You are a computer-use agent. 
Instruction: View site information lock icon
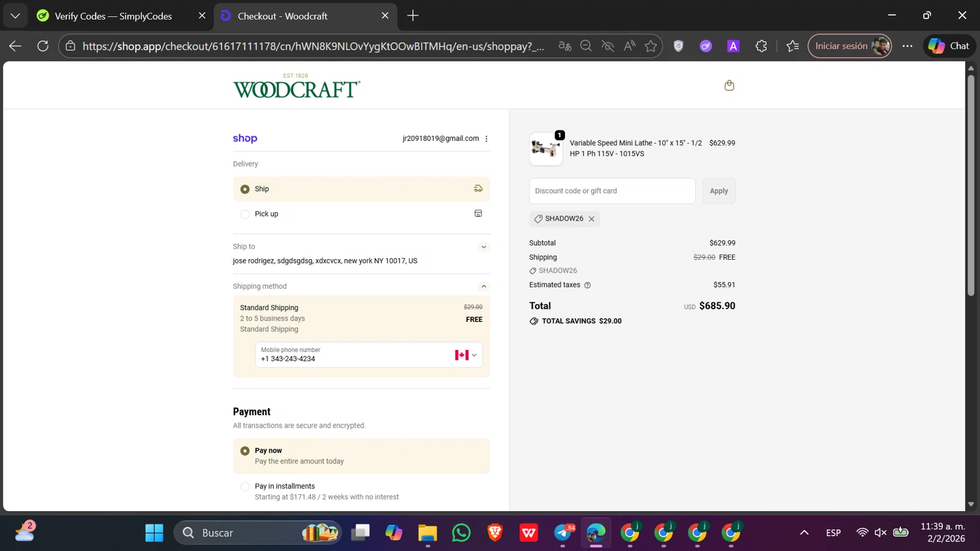pyautogui.click(x=71, y=46)
